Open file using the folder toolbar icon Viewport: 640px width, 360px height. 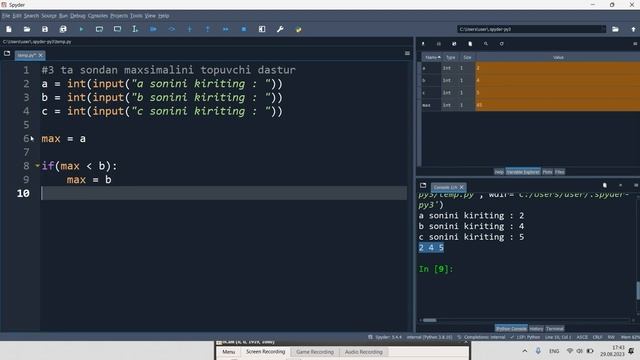27,29
